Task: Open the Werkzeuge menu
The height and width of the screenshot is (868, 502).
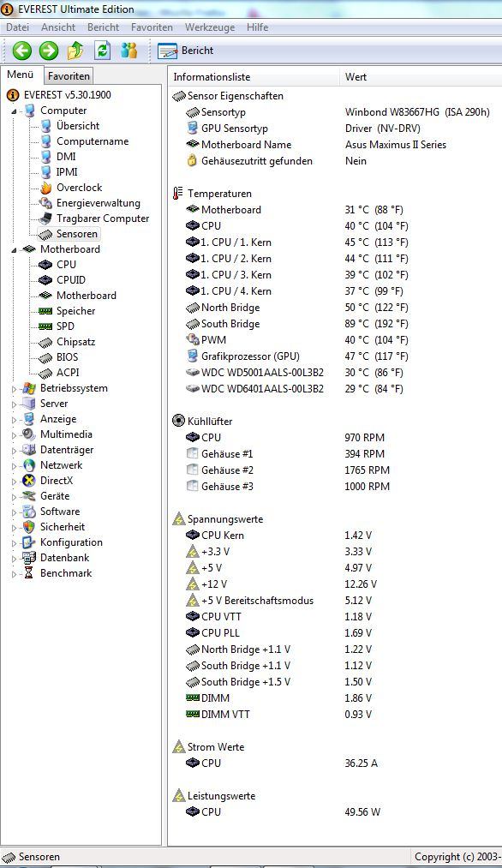Action: pyautogui.click(x=210, y=27)
